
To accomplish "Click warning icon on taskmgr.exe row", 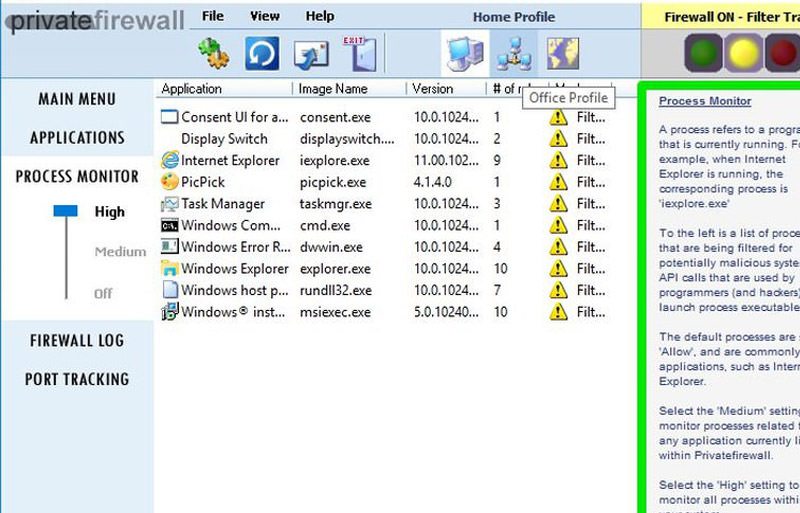I will pos(558,204).
